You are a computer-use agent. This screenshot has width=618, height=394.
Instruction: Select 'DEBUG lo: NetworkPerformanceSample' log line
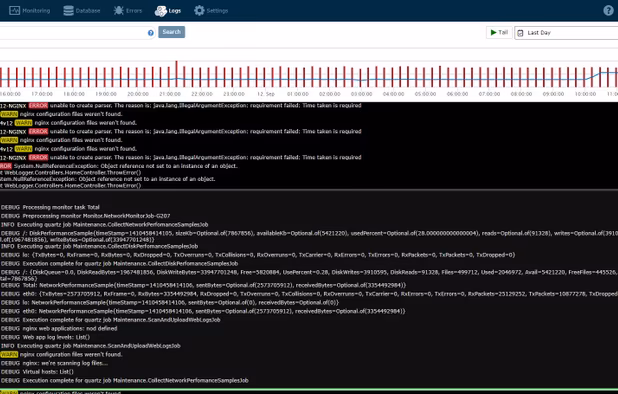click(170, 303)
